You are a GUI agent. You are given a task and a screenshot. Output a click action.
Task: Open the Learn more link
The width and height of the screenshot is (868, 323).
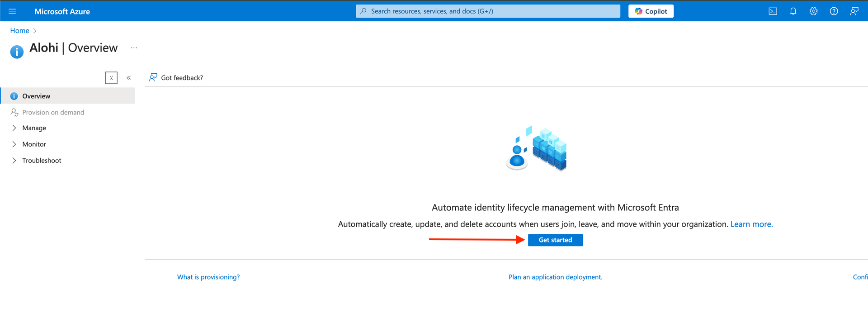[x=751, y=224]
